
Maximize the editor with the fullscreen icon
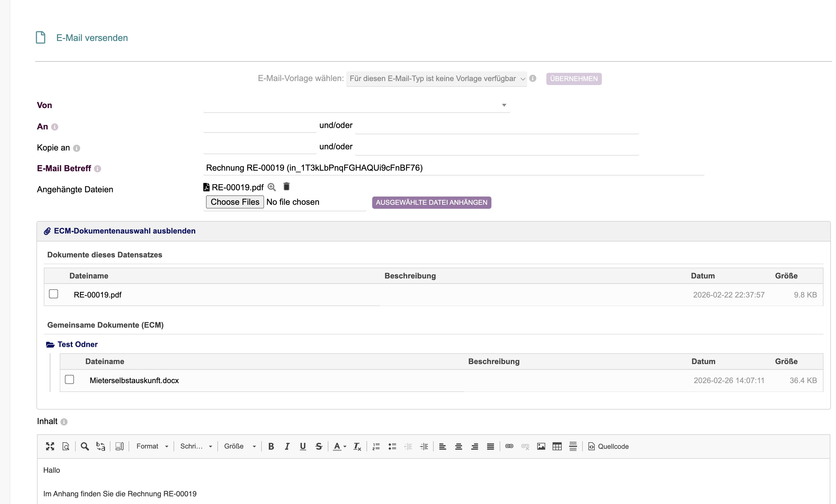50,446
